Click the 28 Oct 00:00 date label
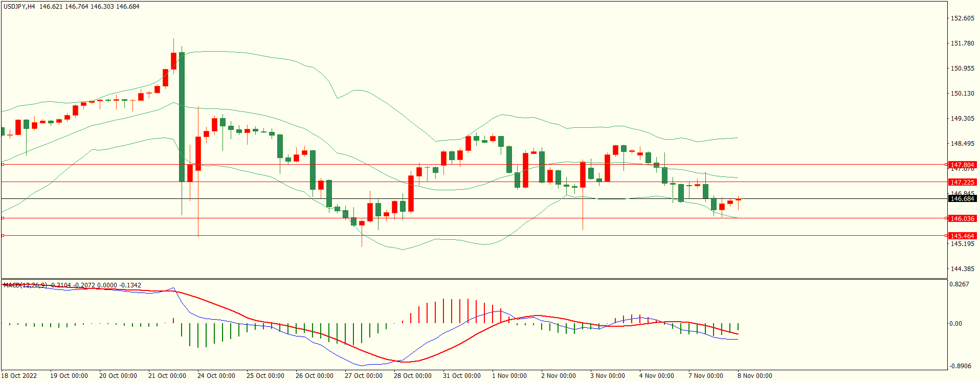Viewport: 980px width, 382px height. [412, 376]
